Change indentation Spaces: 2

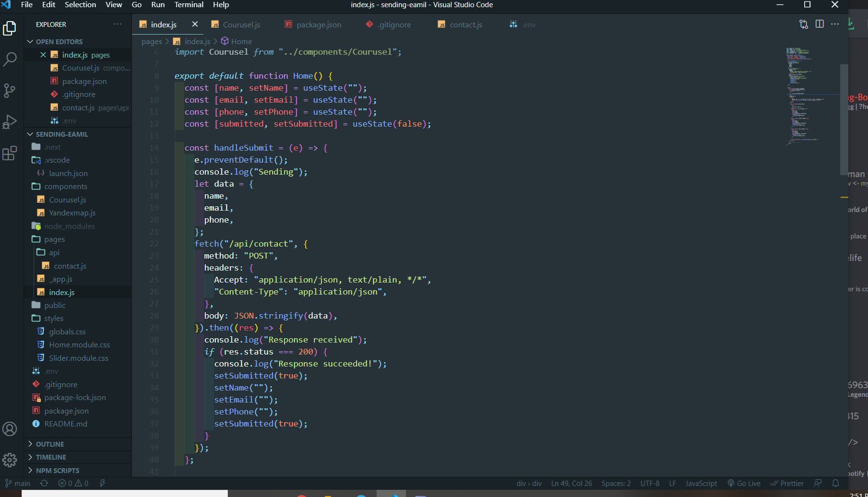616,483
